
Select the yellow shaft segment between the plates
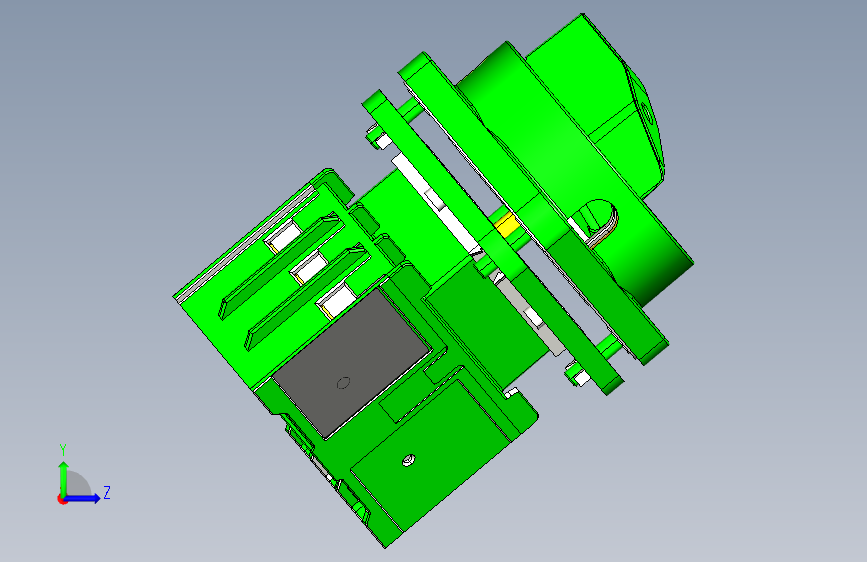point(506,225)
